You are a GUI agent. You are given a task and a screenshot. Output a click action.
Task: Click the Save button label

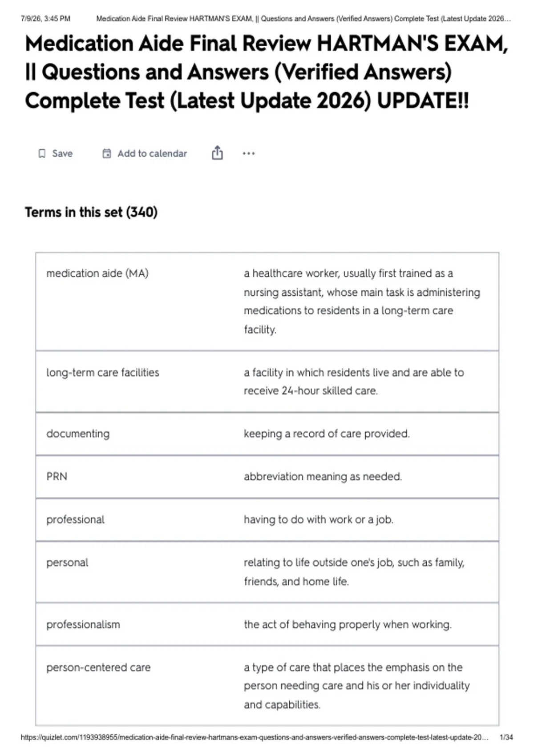[x=62, y=153]
